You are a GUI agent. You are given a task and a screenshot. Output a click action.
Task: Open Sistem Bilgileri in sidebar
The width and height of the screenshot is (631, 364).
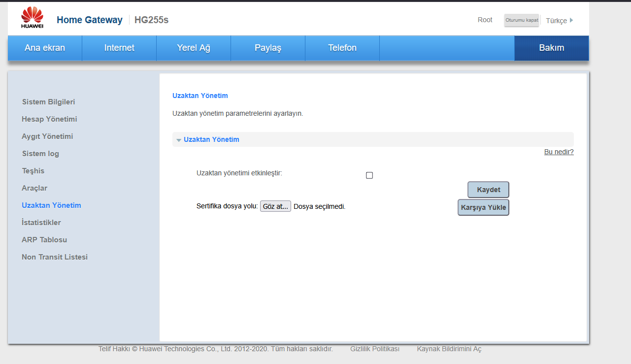tap(49, 102)
